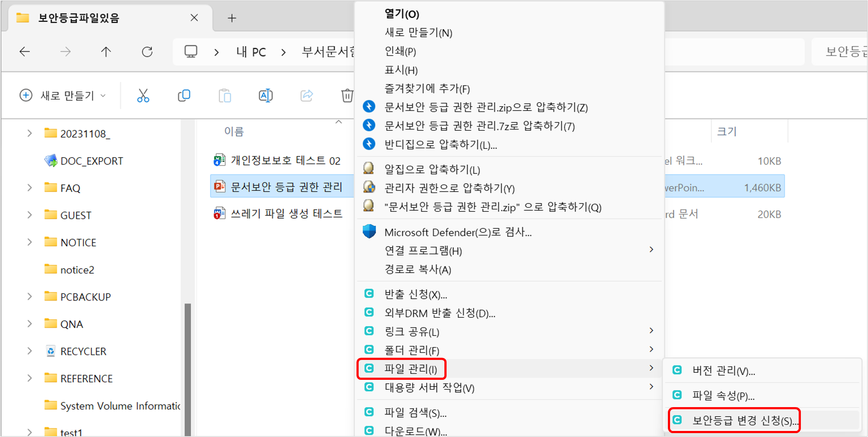868x437 pixels.
Task: Click the 이름 column header
Action: [234, 131]
